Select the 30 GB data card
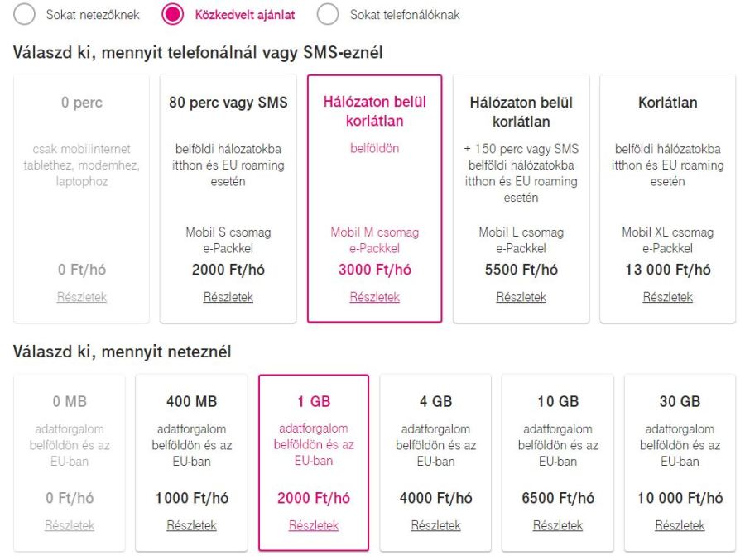Viewport: 745px width, 560px height. tap(680, 462)
